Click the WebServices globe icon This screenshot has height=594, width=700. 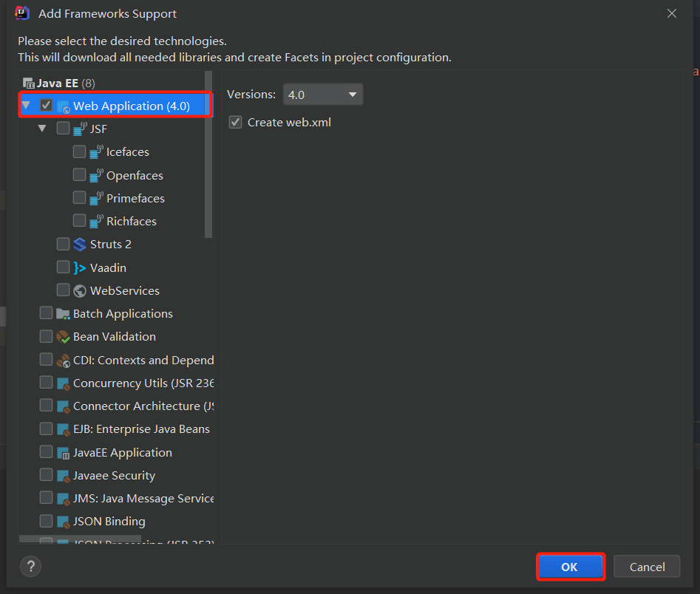[81, 290]
